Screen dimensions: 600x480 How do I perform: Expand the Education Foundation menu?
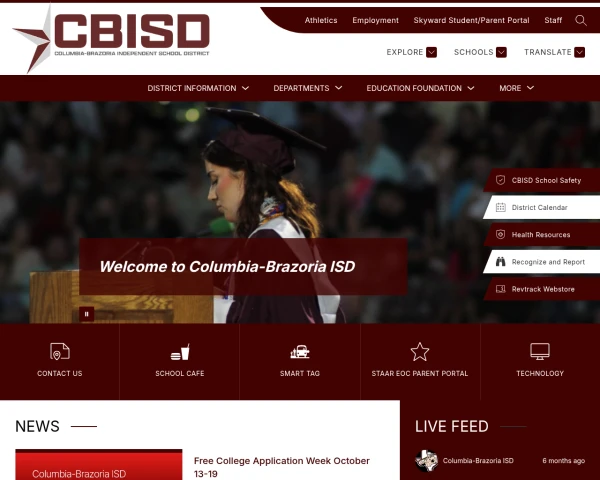[420, 88]
